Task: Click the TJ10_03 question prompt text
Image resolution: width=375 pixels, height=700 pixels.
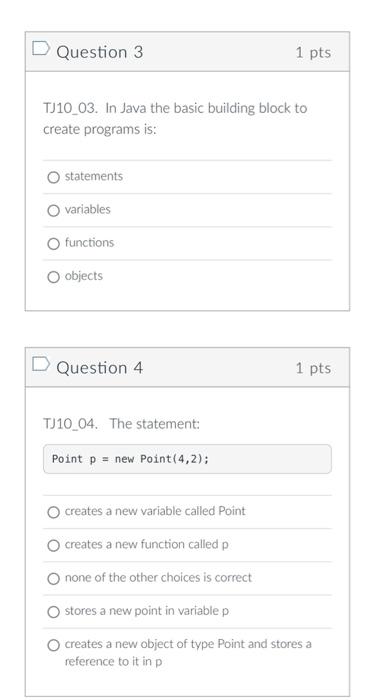Action: [x=175, y=119]
